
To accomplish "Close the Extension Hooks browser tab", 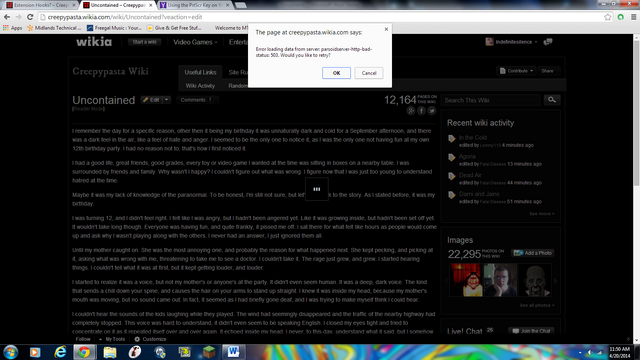I will (x=74, y=5).
